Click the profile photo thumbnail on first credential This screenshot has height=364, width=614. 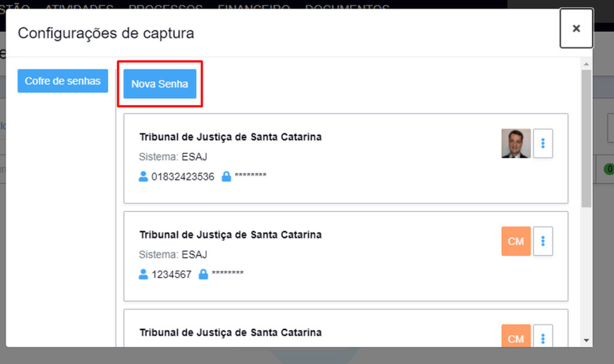click(516, 143)
